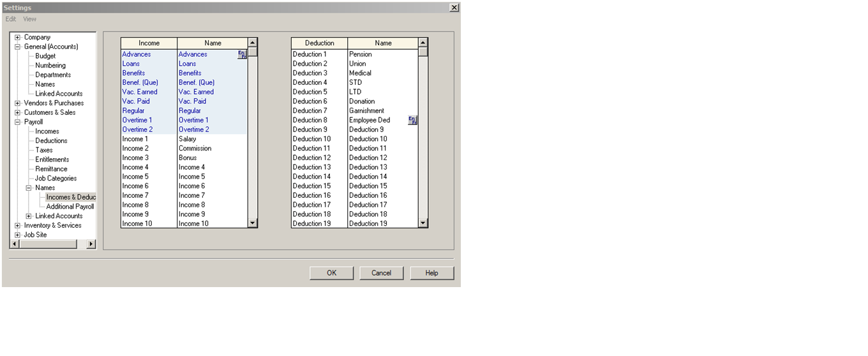Image resolution: width=868 pixels, height=356 pixels.
Task: Collapse the General (Accounts) tree node
Action: coord(18,47)
